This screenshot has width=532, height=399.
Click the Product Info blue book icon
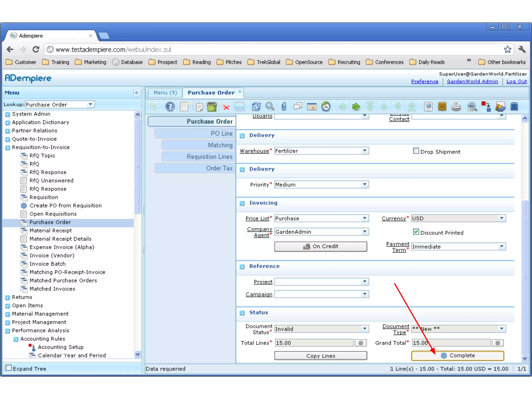point(514,107)
